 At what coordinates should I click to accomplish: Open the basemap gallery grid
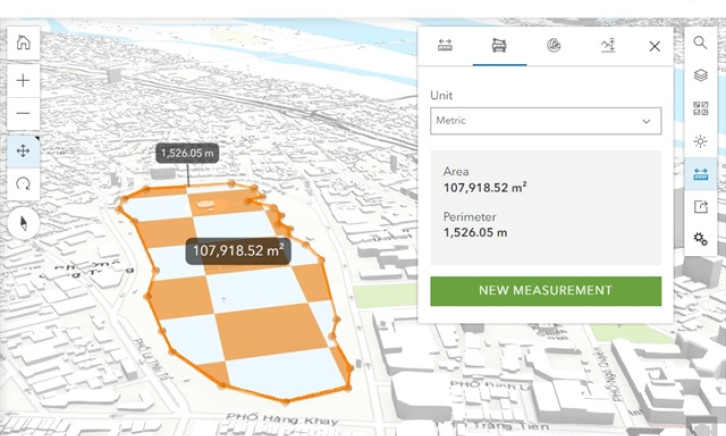coord(700,108)
